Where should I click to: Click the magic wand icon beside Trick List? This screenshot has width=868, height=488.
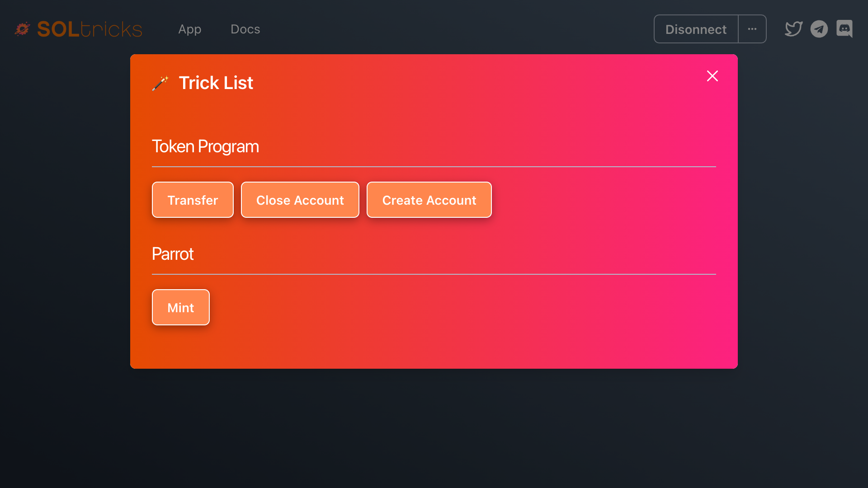coord(160,83)
